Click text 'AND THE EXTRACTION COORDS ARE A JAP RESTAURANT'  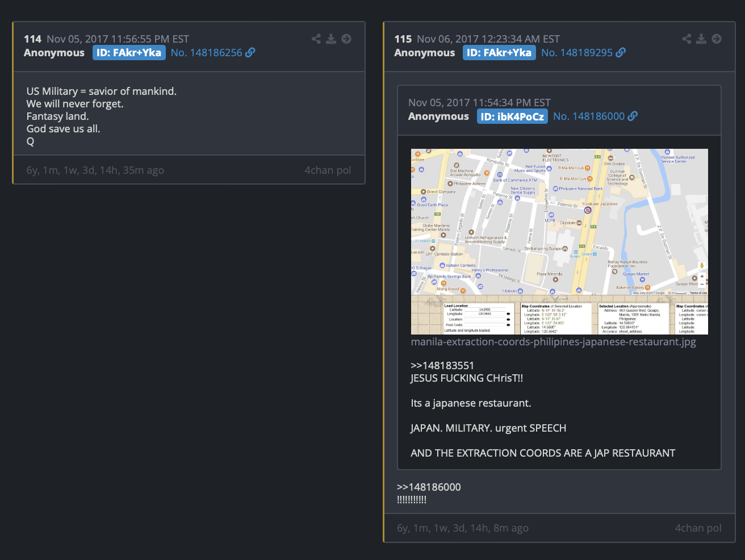543,453
